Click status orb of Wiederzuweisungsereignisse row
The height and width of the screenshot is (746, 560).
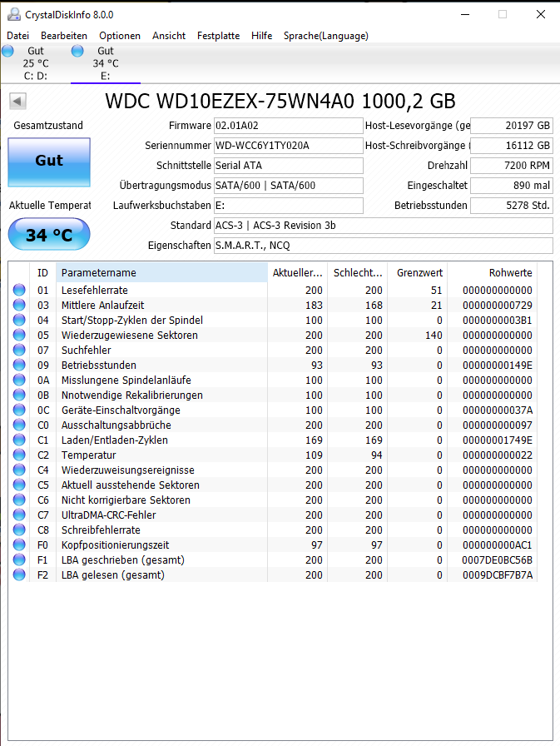tap(19, 470)
